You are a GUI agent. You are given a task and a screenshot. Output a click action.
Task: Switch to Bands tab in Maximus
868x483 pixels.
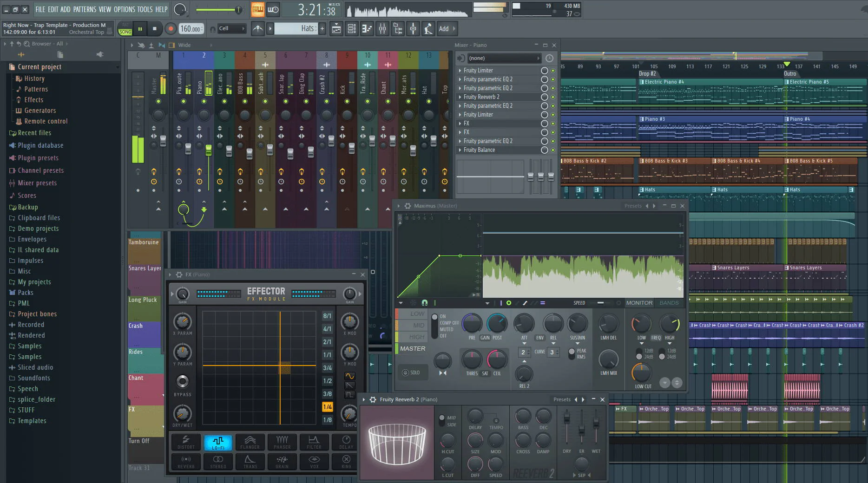[x=669, y=303]
